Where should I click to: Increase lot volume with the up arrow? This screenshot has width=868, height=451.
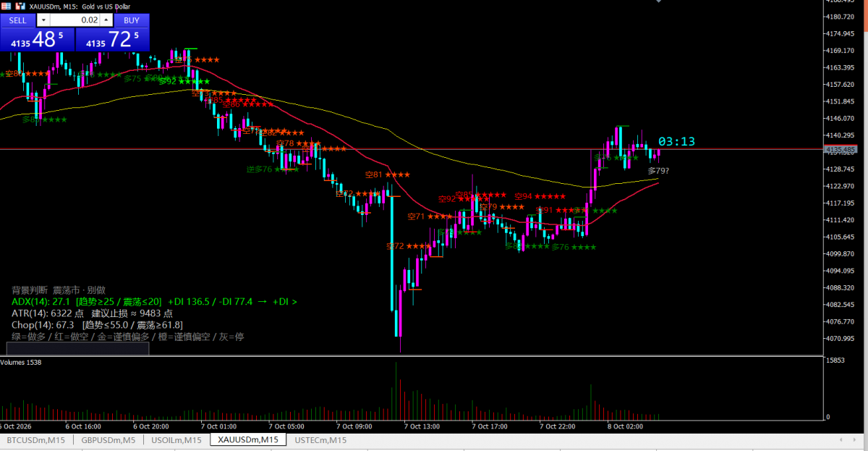(106, 20)
